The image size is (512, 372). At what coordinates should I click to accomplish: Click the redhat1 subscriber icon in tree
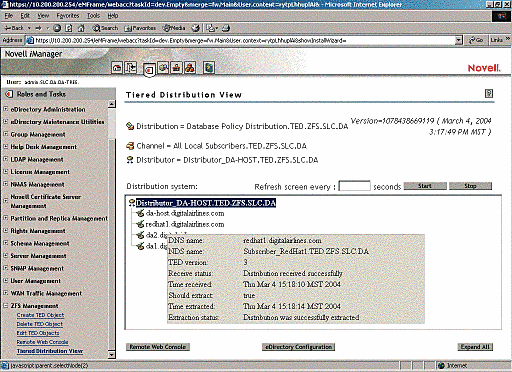[x=140, y=224]
